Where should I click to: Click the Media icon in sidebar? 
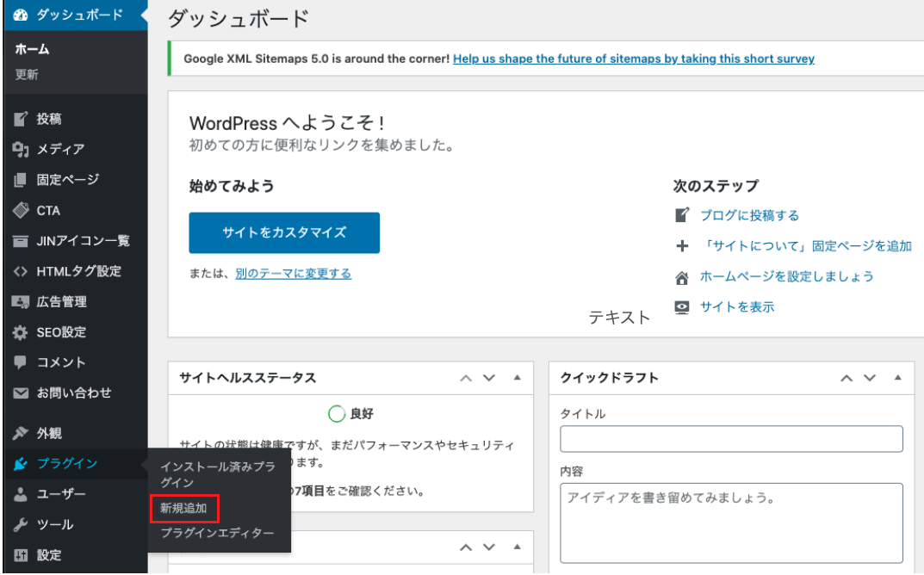[x=21, y=150]
